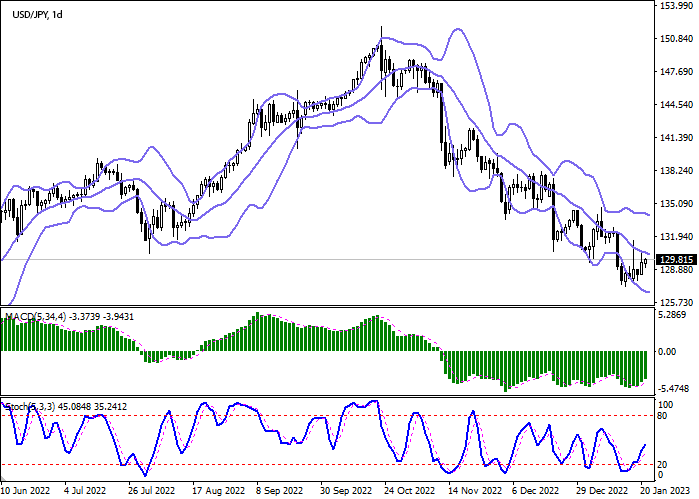Select the current price label 129.815
This screenshot has width=699, height=499.
[678, 259]
